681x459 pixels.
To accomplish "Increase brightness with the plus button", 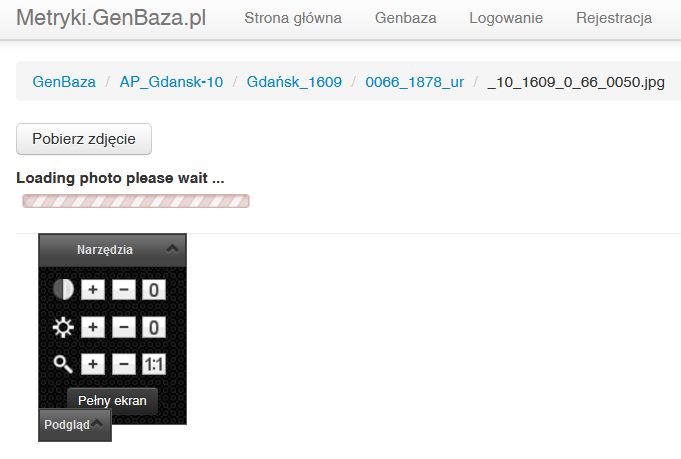I will point(93,327).
